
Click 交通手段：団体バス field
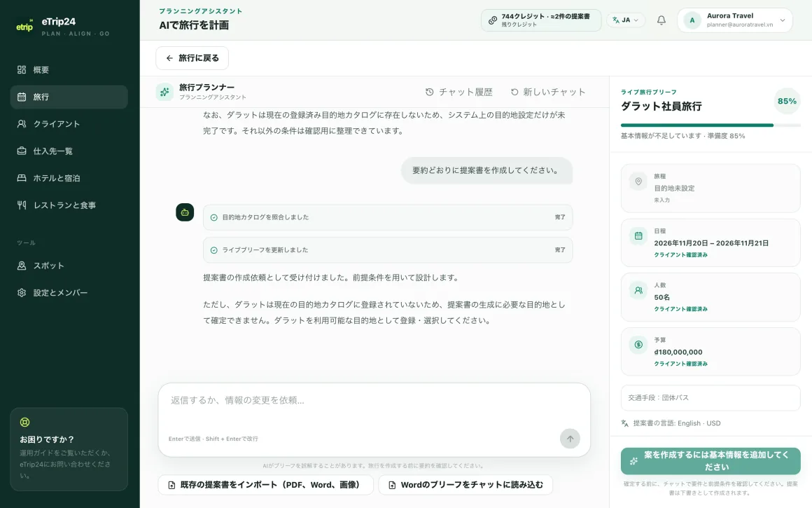coord(710,397)
